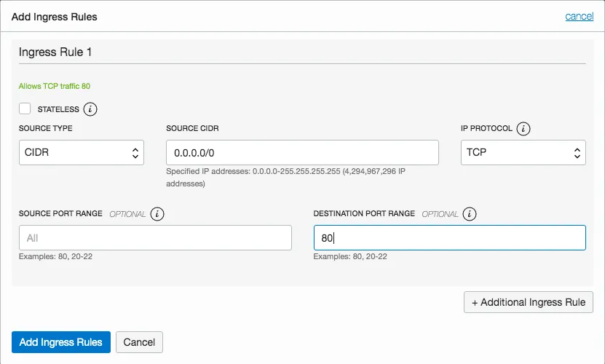Click the STATELESS label text

tap(58, 109)
